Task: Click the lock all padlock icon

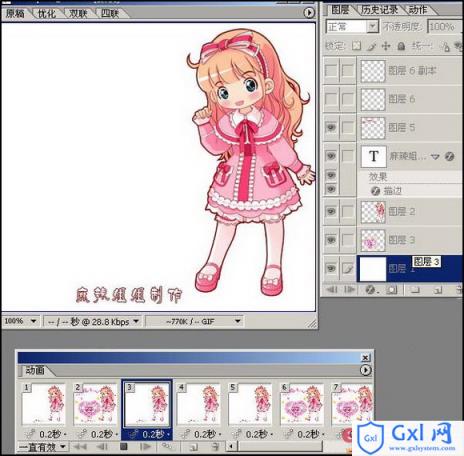Action: click(x=401, y=46)
